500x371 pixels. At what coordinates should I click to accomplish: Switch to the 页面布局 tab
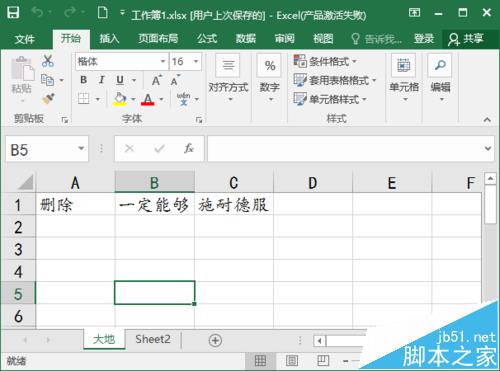[158, 39]
